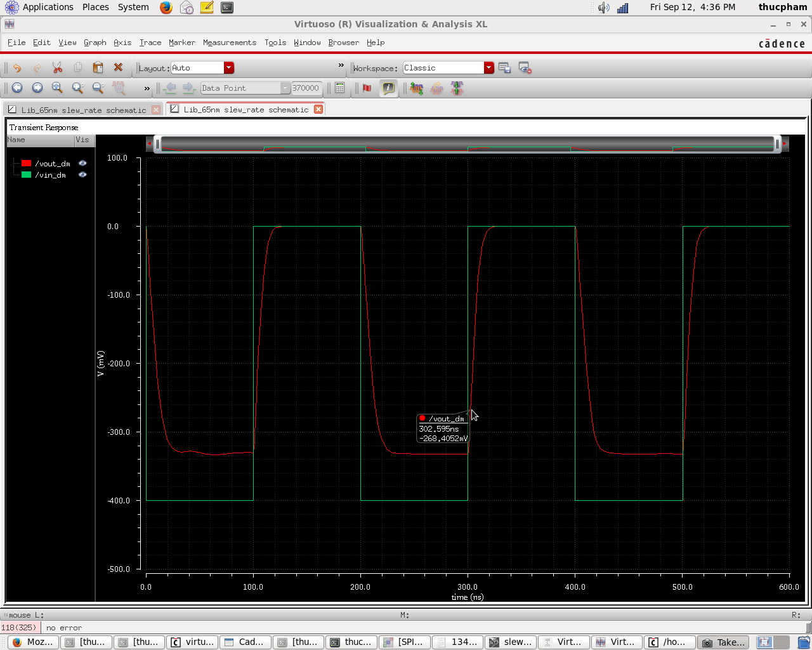812x650 pixels.
Task: Click the scissors cut icon
Action: 57,68
